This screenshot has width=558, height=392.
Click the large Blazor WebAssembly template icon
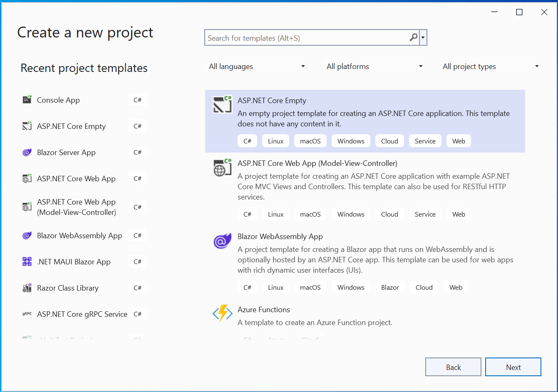(x=222, y=241)
